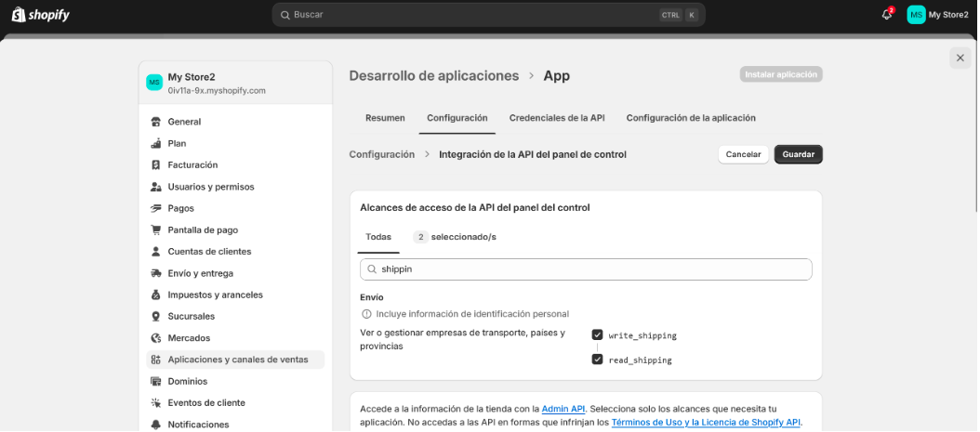Close the settings panel with X

tap(960, 58)
